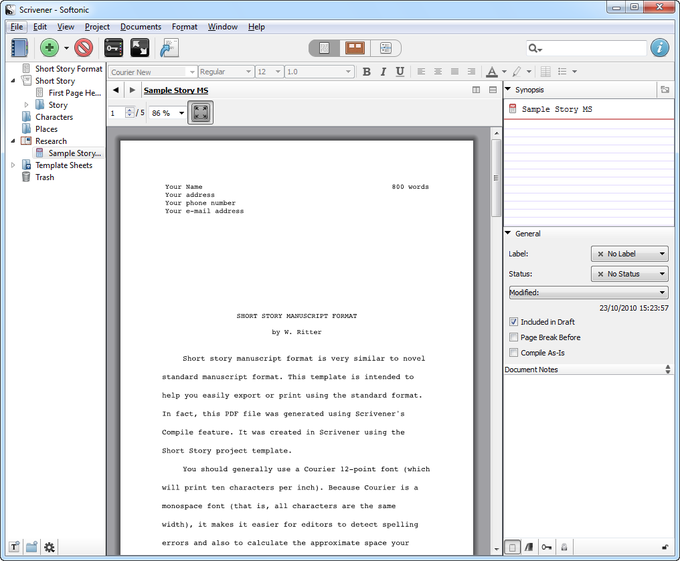Open the No Status dropdown

coord(630,274)
